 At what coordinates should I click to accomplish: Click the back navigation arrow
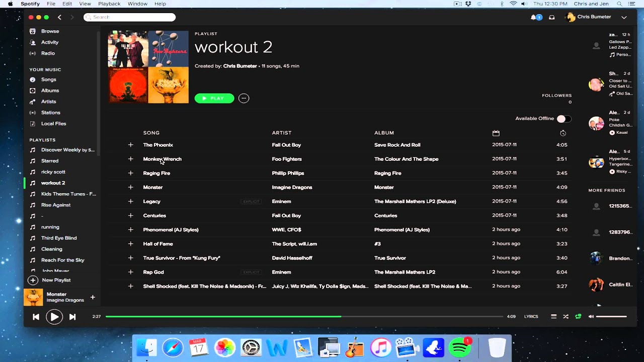click(59, 17)
